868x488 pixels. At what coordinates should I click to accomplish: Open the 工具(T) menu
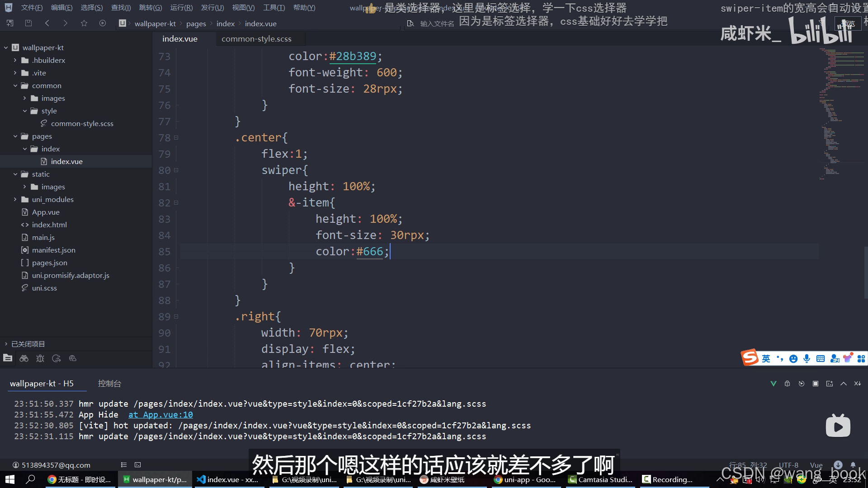click(x=274, y=8)
